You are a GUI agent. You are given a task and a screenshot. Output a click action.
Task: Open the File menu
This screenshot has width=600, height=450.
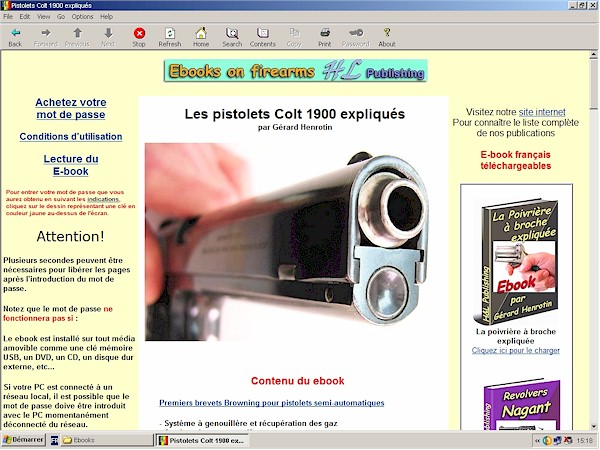[x=8, y=16]
